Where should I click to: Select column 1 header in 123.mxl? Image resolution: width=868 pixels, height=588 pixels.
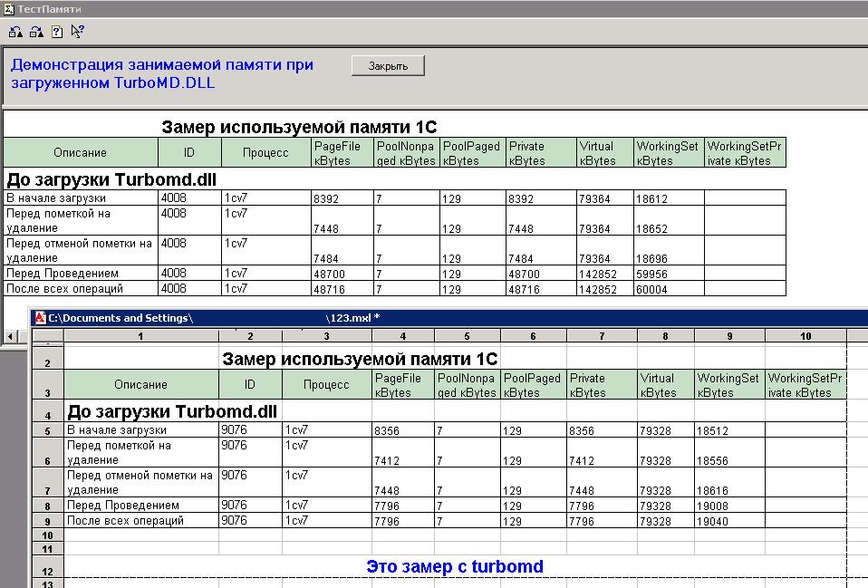coord(140,336)
